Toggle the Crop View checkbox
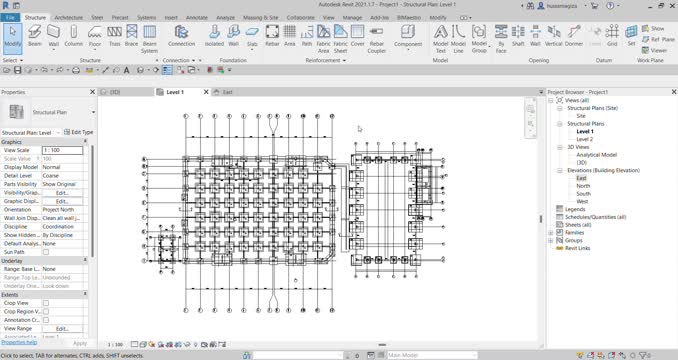Screen dimensions: 678x360 coord(46,303)
